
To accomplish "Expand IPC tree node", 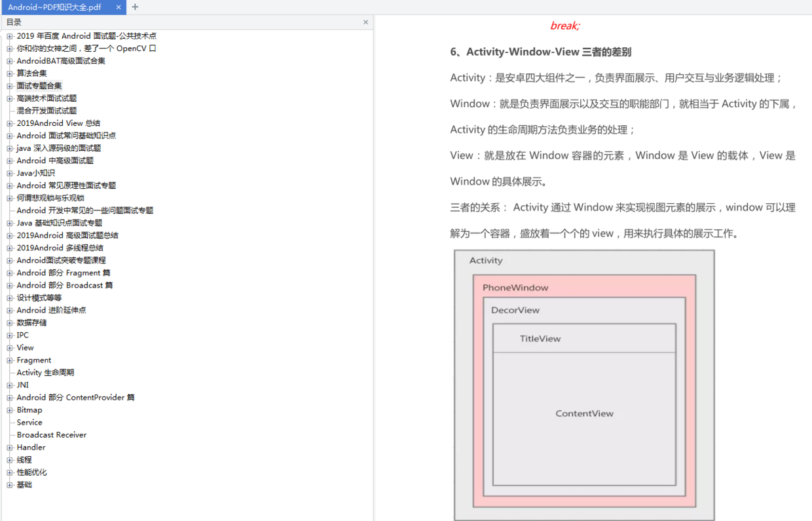I will pyautogui.click(x=10, y=335).
